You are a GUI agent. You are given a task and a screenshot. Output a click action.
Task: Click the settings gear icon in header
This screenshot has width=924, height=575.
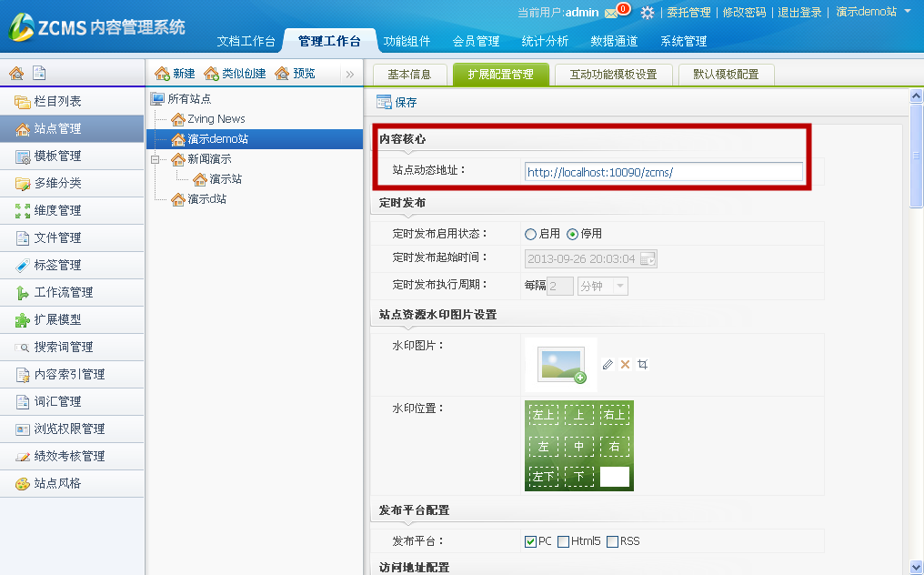(x=648, y=13)
